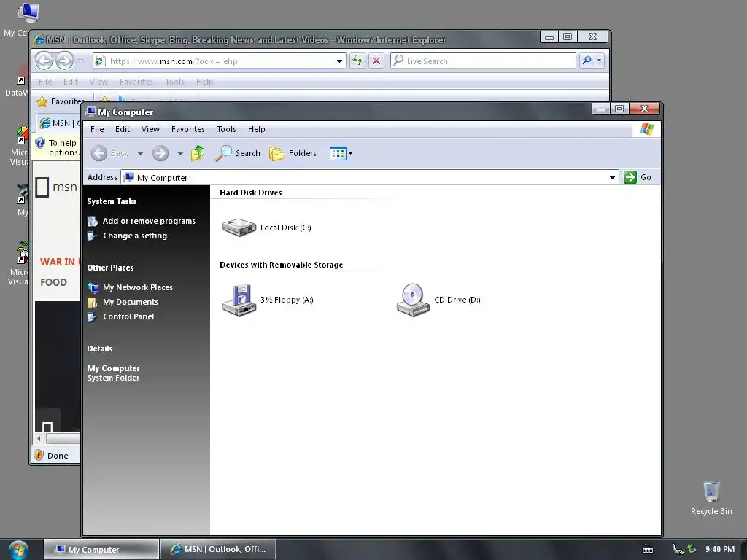Click the Live Search box
The height and width of the screenshot is (560, 747).
click(x=483, y=61)
